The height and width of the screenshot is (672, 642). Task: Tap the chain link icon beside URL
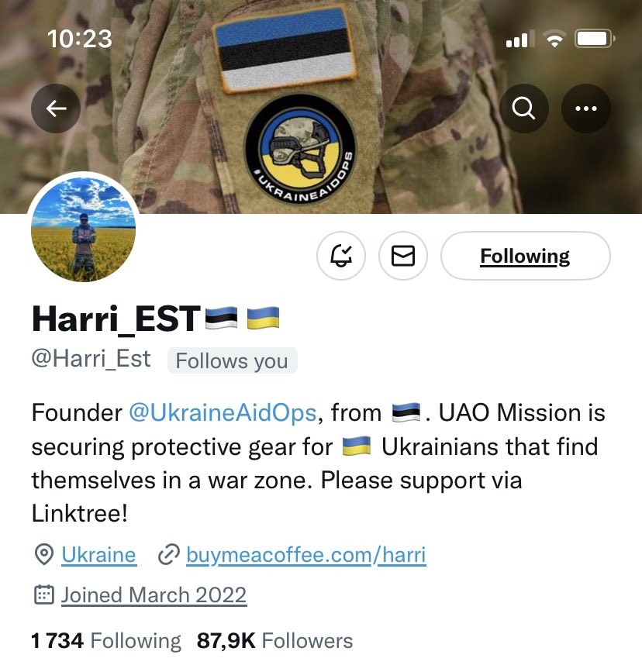[x=168, y=554]
